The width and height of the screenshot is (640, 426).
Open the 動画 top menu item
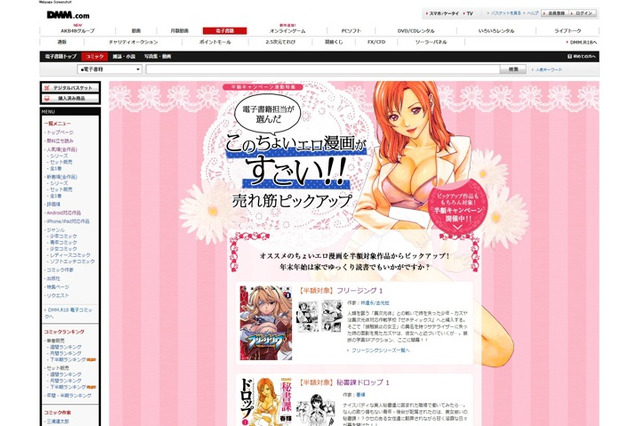pyautogui.click(x=136, y=31)
